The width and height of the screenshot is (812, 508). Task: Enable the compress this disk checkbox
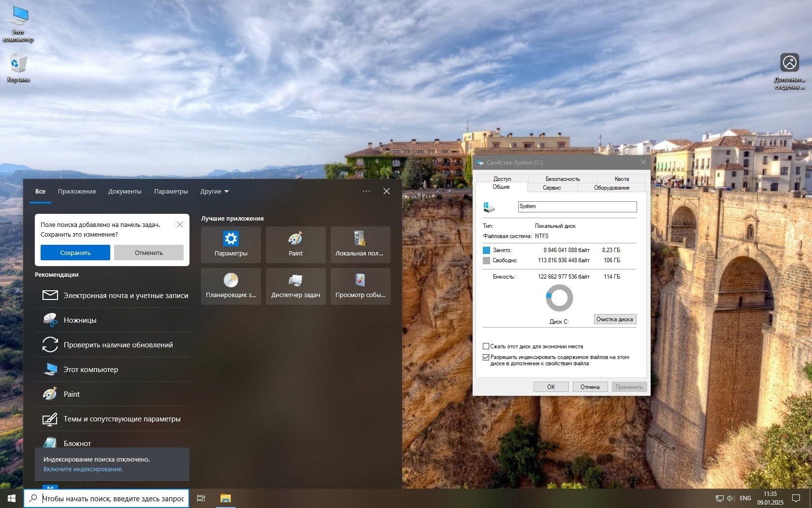[x=486, y=346]
